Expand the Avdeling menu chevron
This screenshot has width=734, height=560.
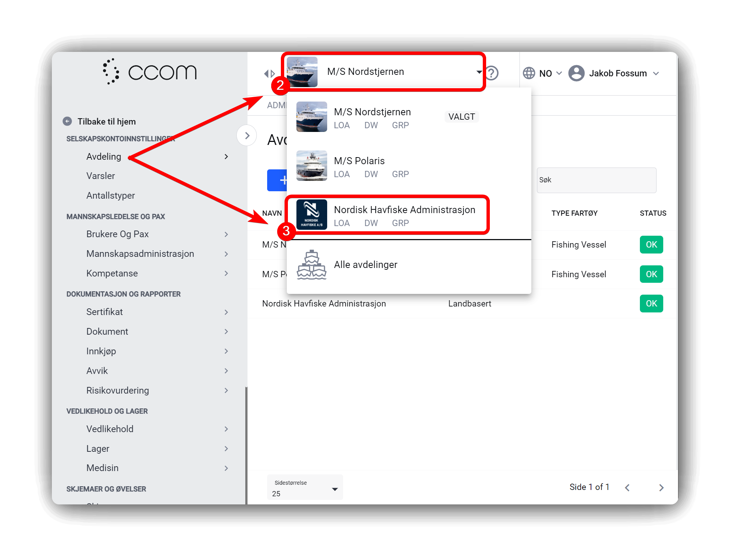[226, 157]
